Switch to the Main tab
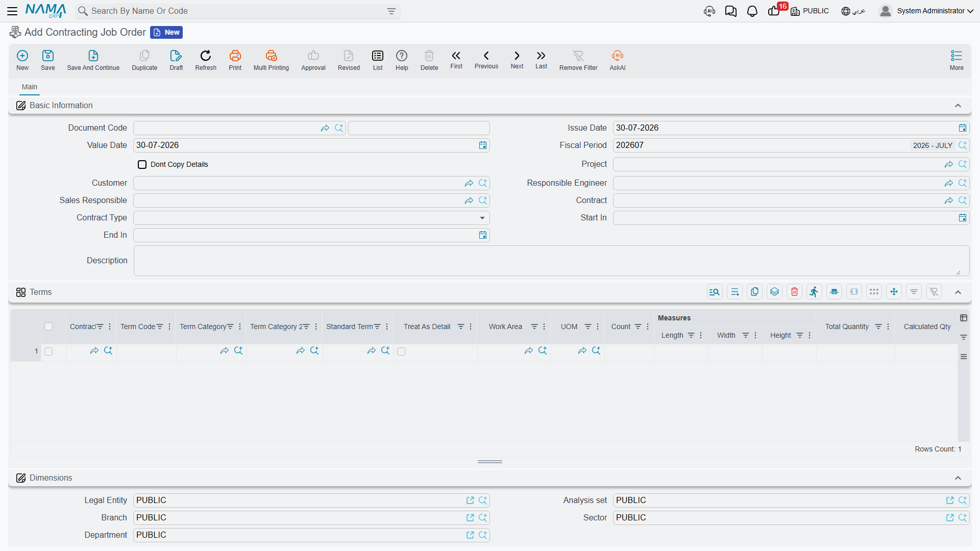This screenshot has height=551, width=980. [x=30, y=87]
